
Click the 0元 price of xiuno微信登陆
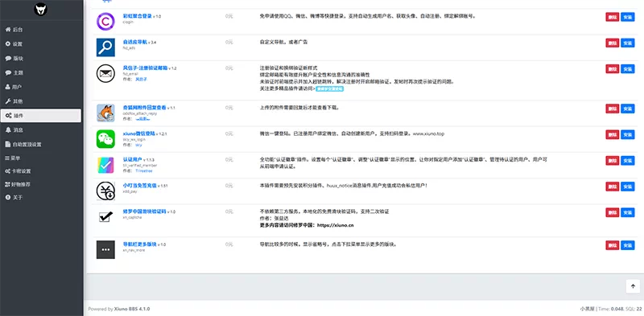click(229, 133)
